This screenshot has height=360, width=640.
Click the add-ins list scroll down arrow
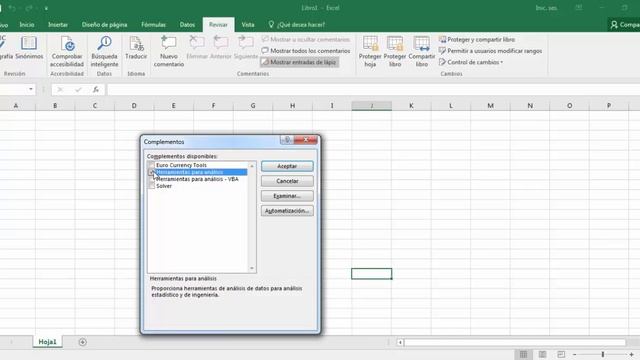pyautogui.click(x=252, y=268)
